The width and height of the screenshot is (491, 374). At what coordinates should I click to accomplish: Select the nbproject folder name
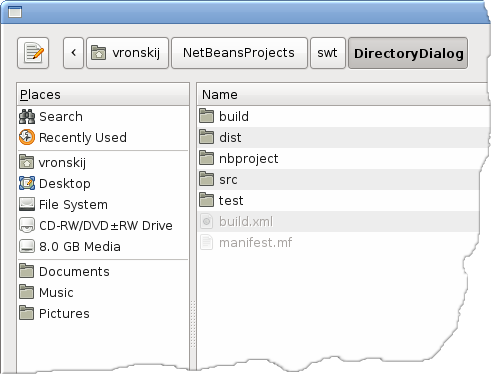click(248, 159)
